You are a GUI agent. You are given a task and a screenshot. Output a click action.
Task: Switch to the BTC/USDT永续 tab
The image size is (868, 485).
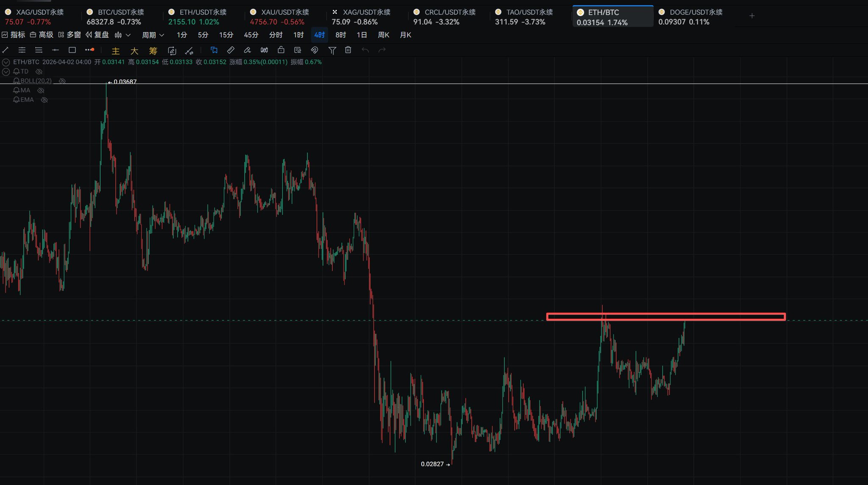tap(115, 17)
